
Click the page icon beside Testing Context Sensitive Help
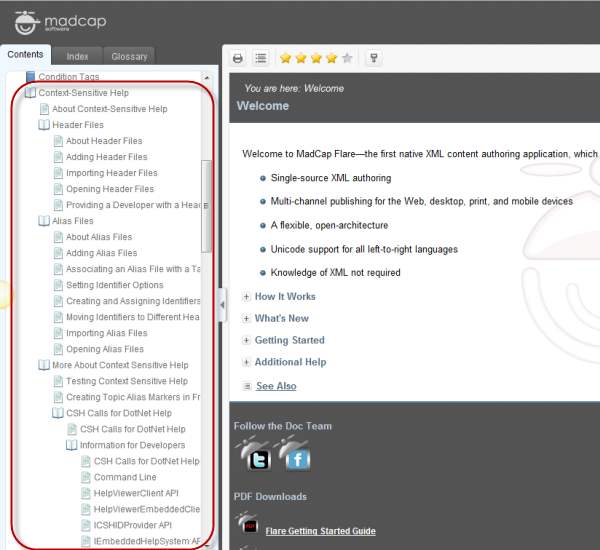tap(58, 381)
